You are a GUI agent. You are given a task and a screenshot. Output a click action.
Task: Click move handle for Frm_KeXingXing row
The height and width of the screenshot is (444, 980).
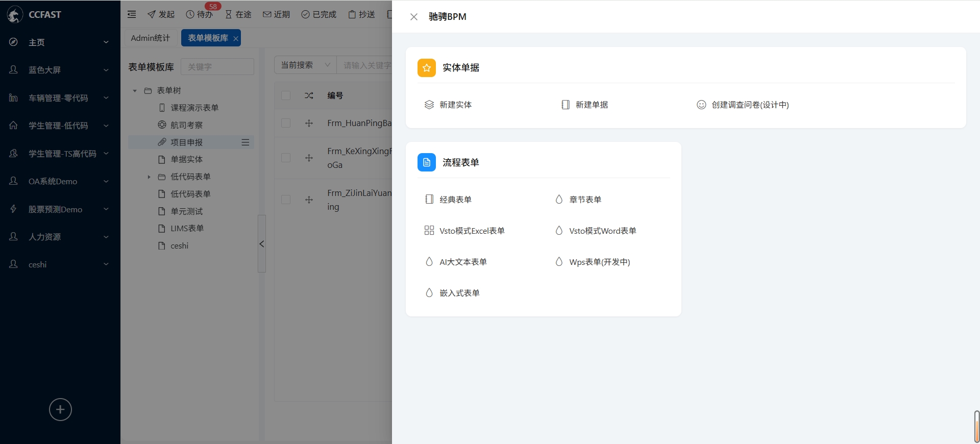[x=309, y=158]
